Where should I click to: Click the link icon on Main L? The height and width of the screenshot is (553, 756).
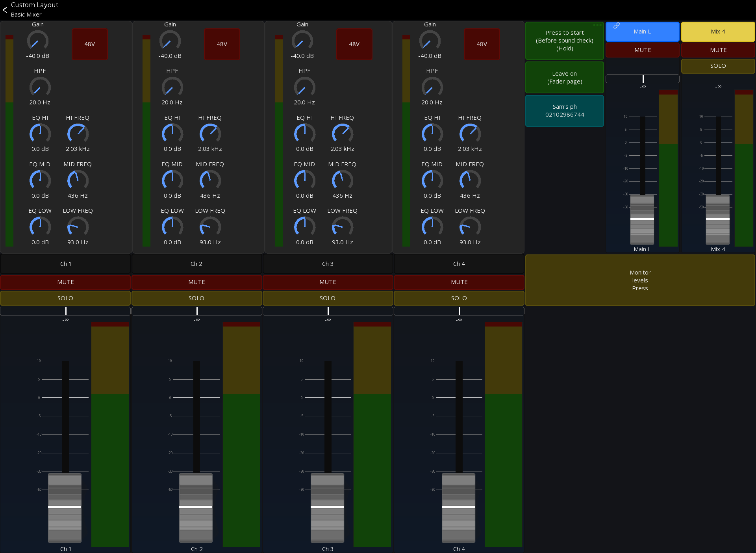pyautogui.click(x=617, y=26)
